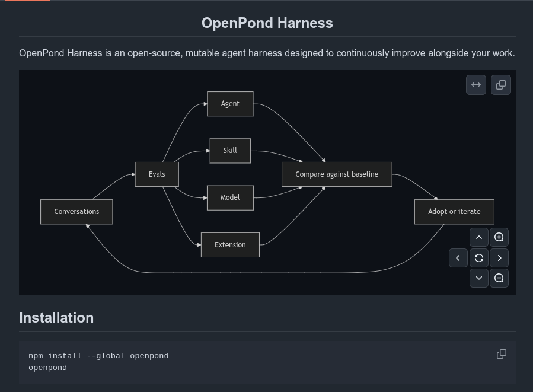Screen dimensions: 533x392
Task: Select the Evals diagram node
Action: (x=157, y=174)
